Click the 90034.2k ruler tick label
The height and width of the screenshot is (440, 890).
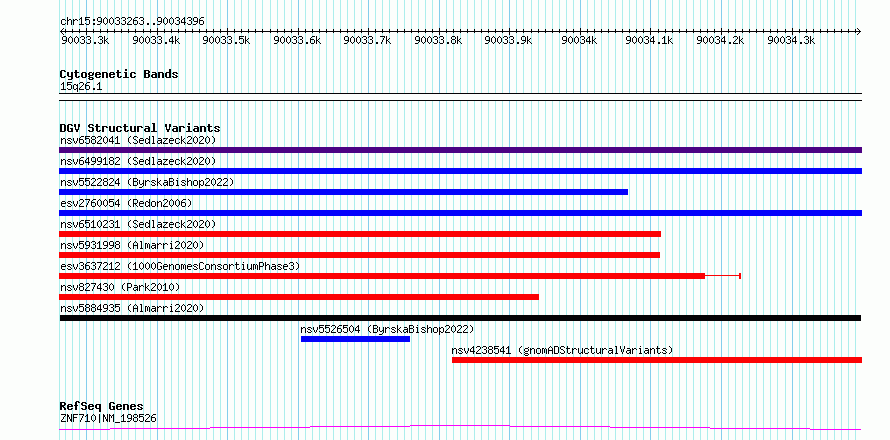720,40
